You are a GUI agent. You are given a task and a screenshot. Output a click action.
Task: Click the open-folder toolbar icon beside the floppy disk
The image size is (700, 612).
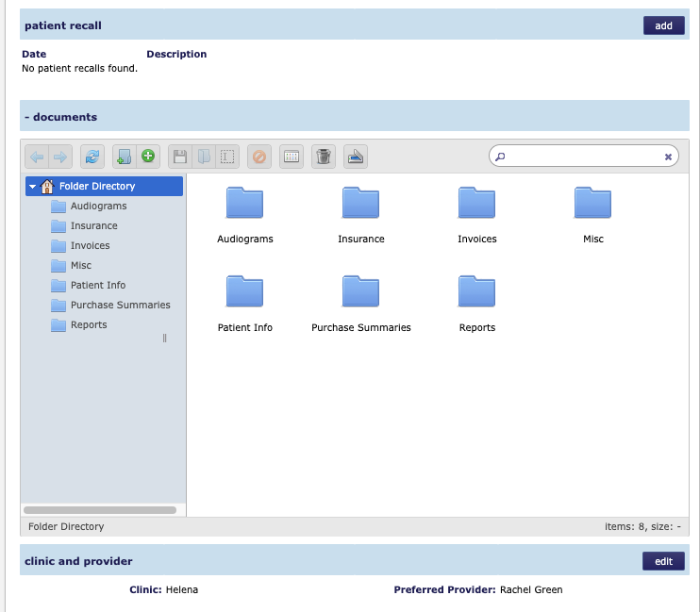[x=204, y=157]
